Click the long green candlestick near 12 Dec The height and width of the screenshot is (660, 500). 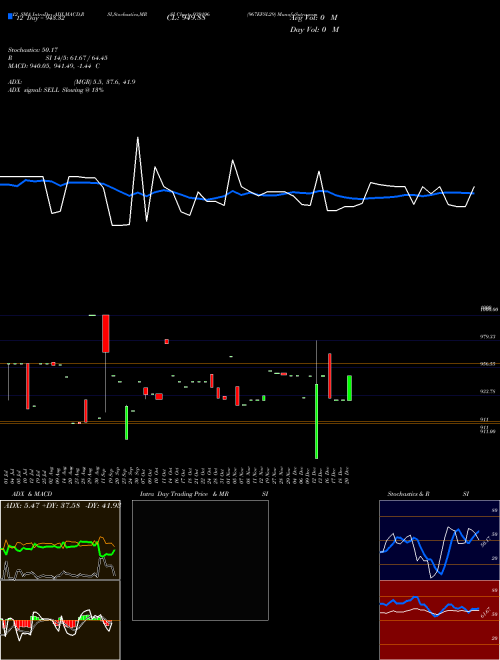316,421
